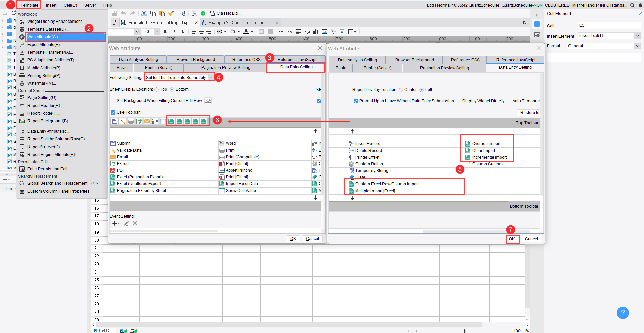Open font name dropdown
Viewport: 644px width, 333px height.
[137, 32]
